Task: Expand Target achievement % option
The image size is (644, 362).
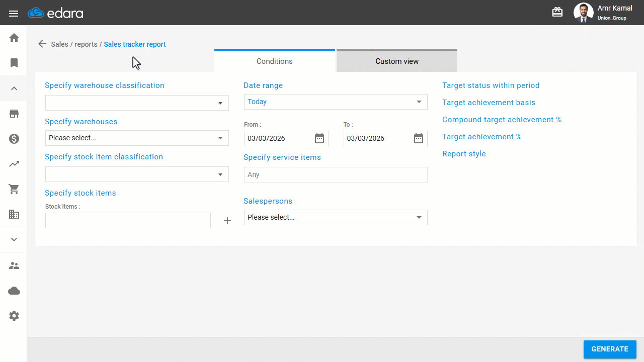Action: click(481, 137)
